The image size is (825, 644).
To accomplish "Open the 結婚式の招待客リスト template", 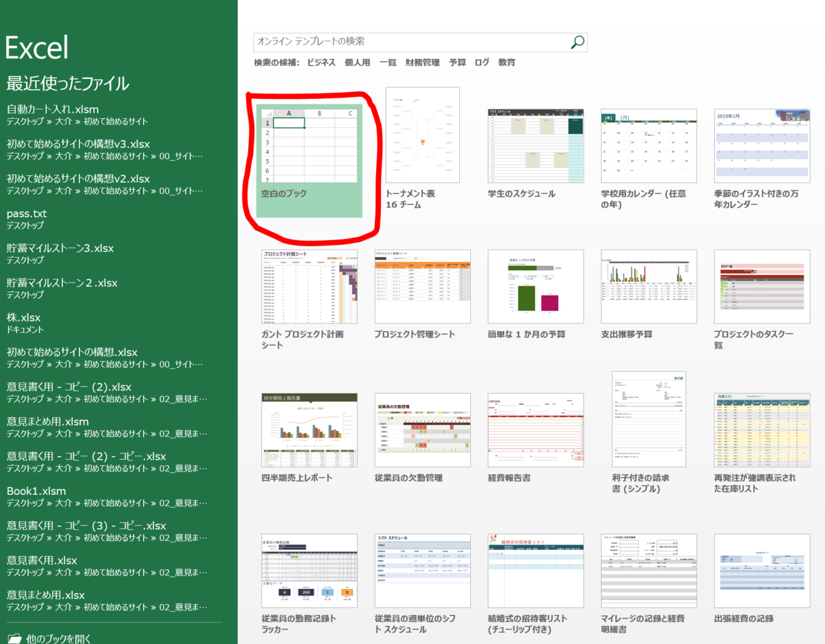I will [x=536, y=584].
